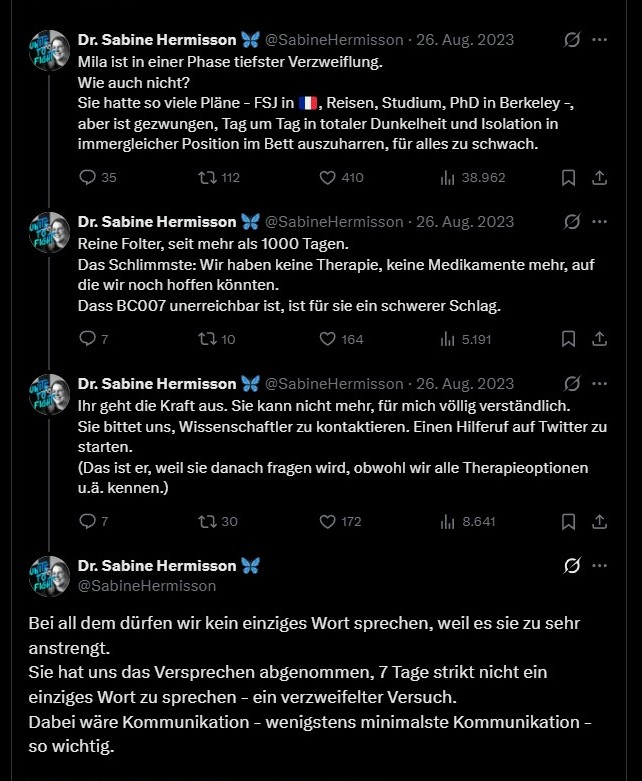Viewport: 642px width, 781px height.
Task: Like the tweet with 164 likes
Action: pos(327,339)
